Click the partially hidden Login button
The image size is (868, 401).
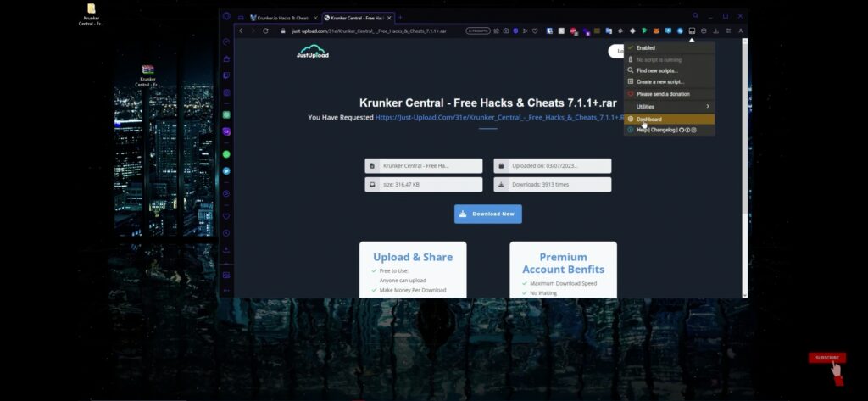point(616,51)
